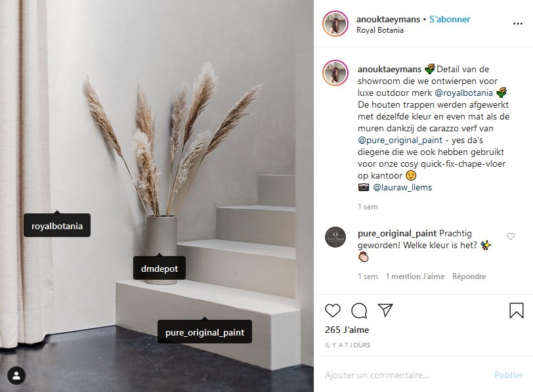Click Répondre under the comment
Image resolution: width=533 pixels, height=392 pixels.
469,276
